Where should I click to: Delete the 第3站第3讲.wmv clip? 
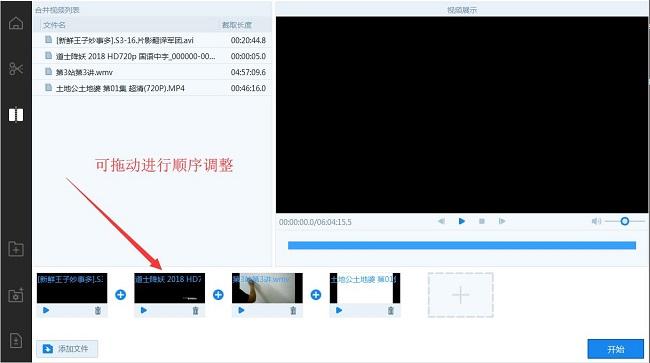click(x=293, y=310)
